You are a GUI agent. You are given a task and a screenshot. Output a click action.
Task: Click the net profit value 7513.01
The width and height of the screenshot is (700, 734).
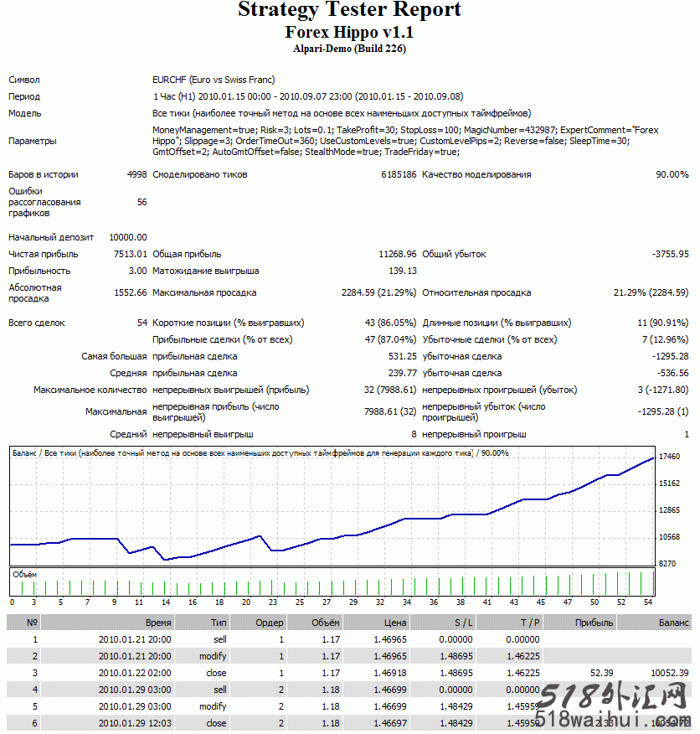point(130,254)
